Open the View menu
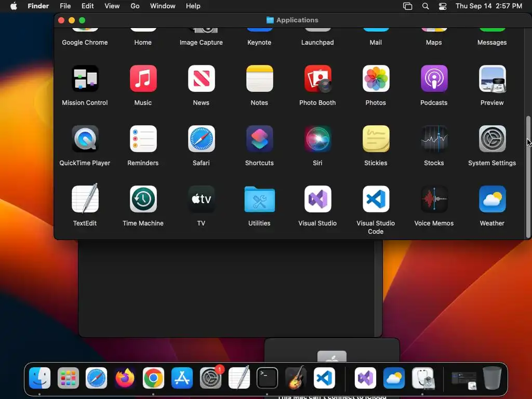The width and height of the screenshot is (532, 399). coord(112,6)
